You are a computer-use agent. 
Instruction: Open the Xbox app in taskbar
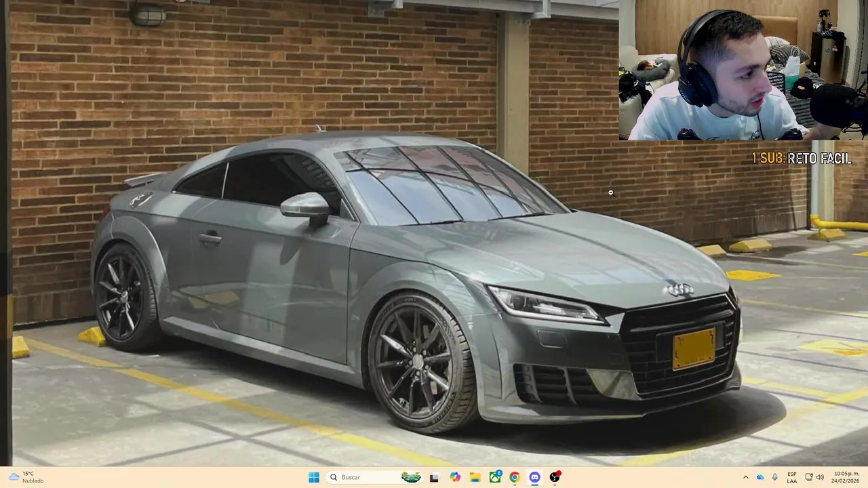pyautogui.click(x=495, y=477)
